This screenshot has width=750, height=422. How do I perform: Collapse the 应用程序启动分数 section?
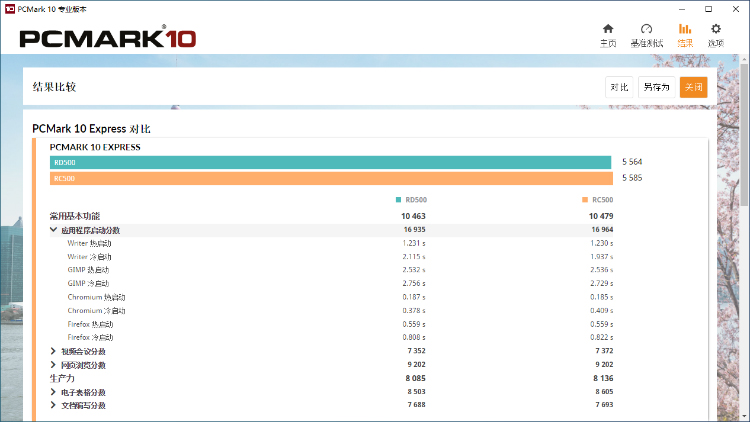[x=54, y=230]
